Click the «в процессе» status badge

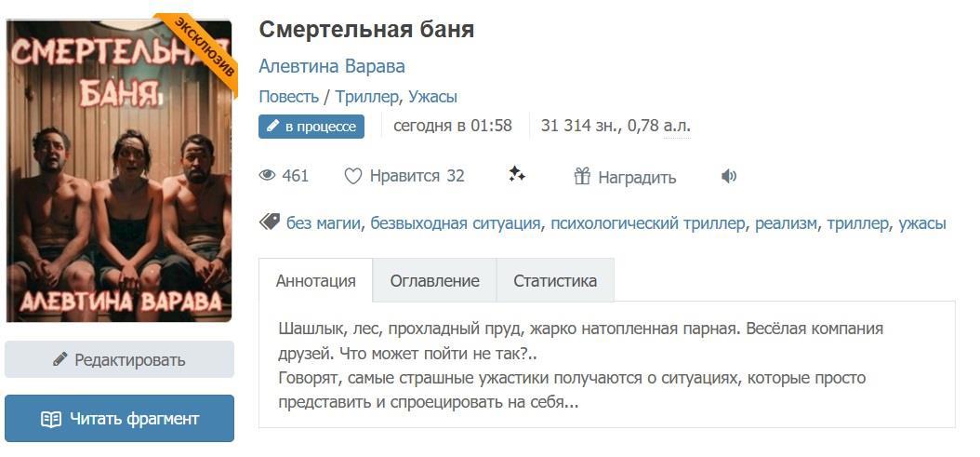(x=311, y=127)
